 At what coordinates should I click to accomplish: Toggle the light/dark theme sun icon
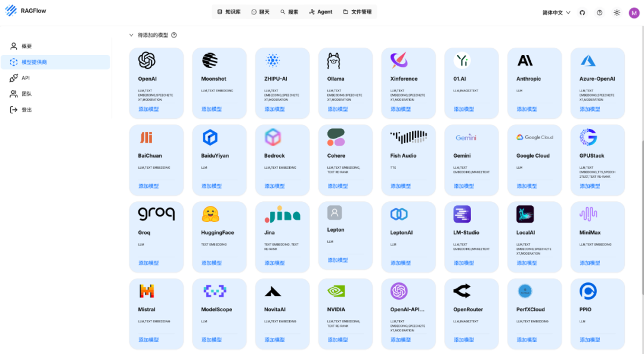[617, 13]
